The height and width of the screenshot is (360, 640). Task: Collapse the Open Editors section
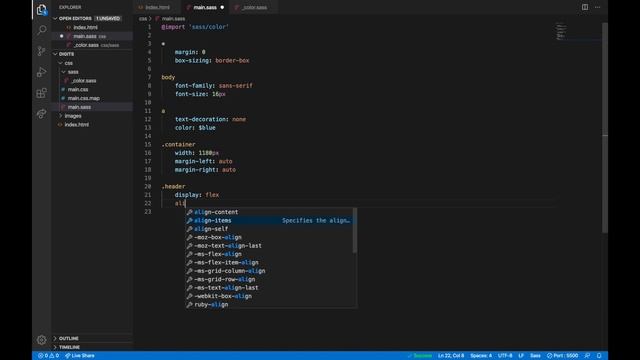[x=75, y=18]
